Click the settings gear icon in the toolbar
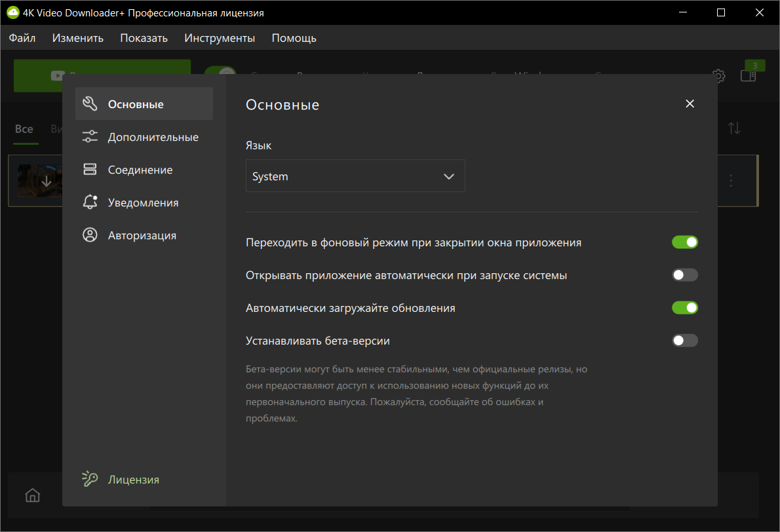Screen dimensions: 780x532 [718, 75]
